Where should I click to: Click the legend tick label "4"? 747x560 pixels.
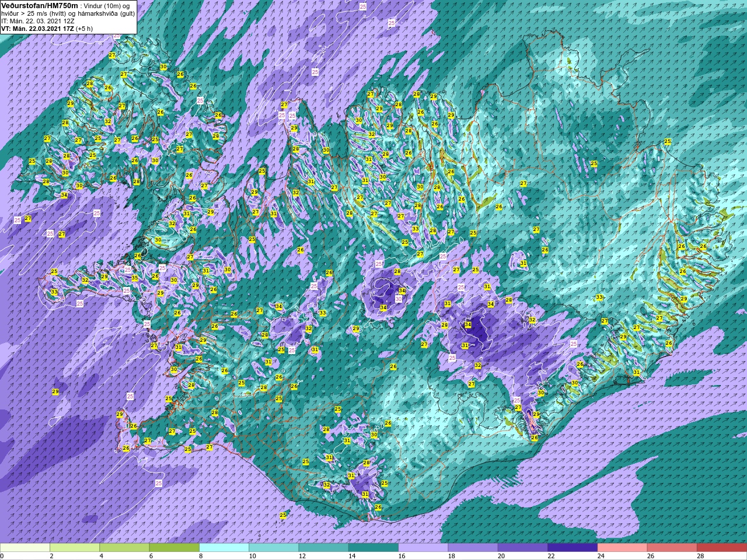coord(102,556)
